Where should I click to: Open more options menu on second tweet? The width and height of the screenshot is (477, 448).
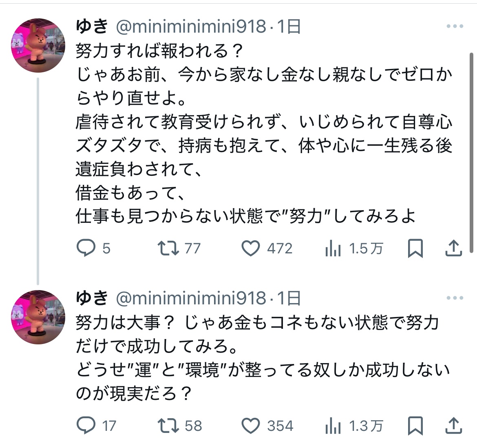coord(455,298)
